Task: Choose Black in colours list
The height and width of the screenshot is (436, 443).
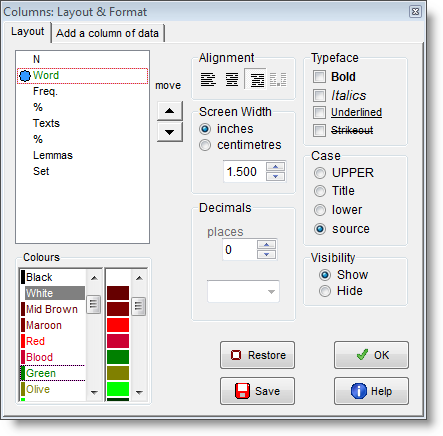Action: (x=53, y=277)
